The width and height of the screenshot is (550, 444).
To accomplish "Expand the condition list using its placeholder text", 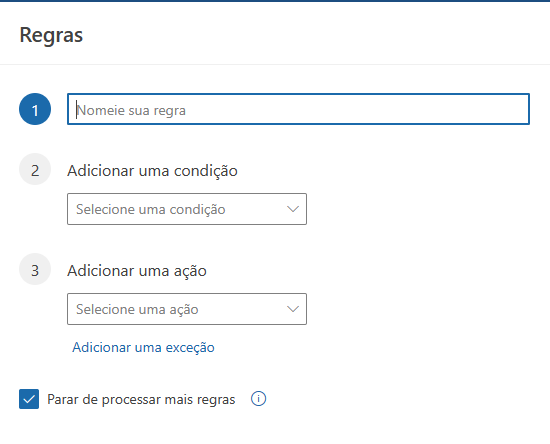I will pyautogui.click(x=150, y=209).
